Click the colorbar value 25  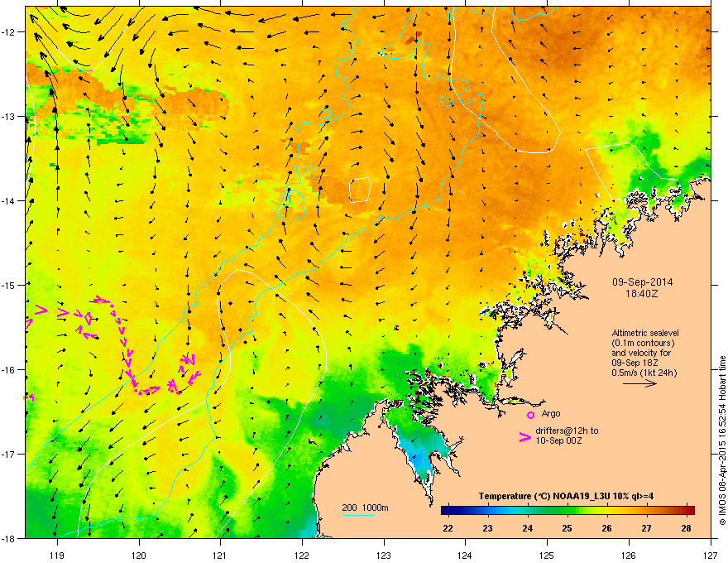point(567,528)
